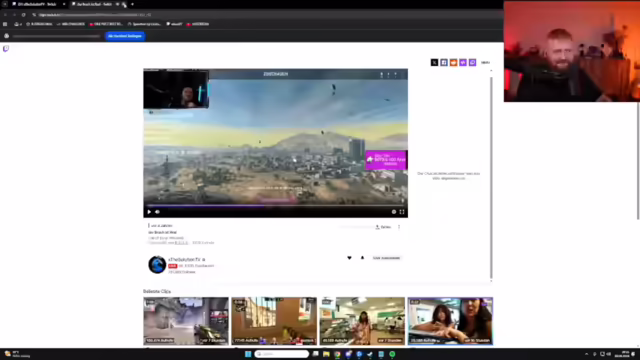This screenshot has height=360, width=640.
Task: Share the clip on Reddit
Action: (453, 62)
